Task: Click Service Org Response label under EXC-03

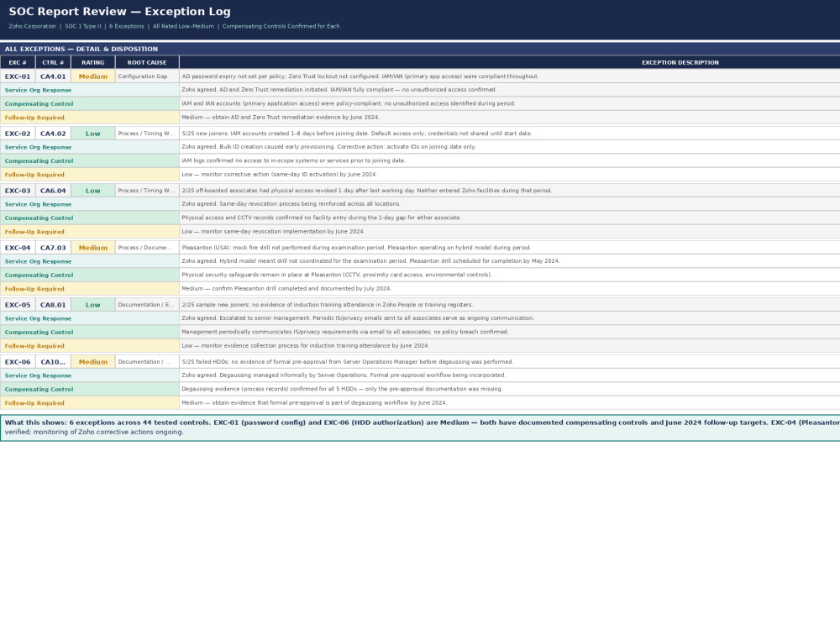Action: [90, 204]
